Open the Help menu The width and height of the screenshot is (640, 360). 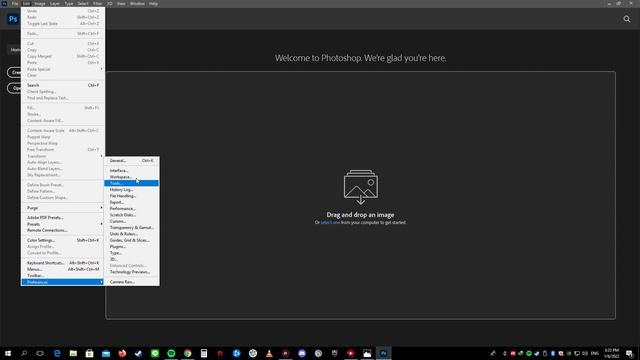153,3
